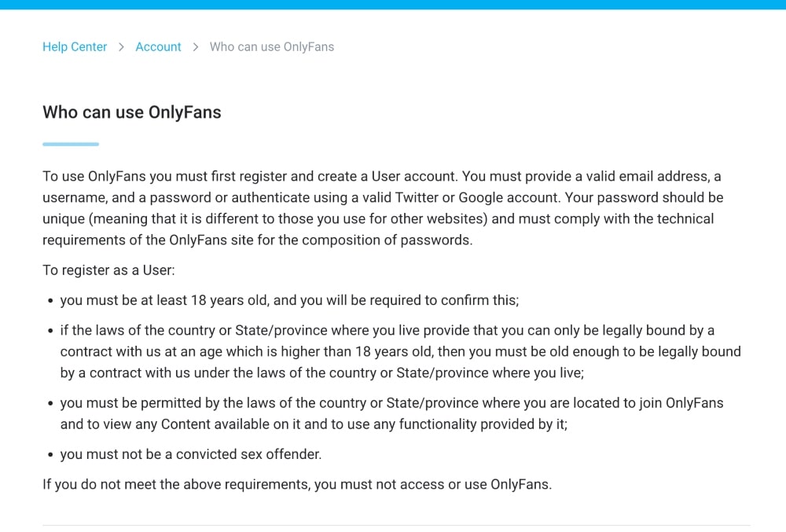Click the bullet beside the country laws requirement
786x532 pixels.
coord(50,403)
